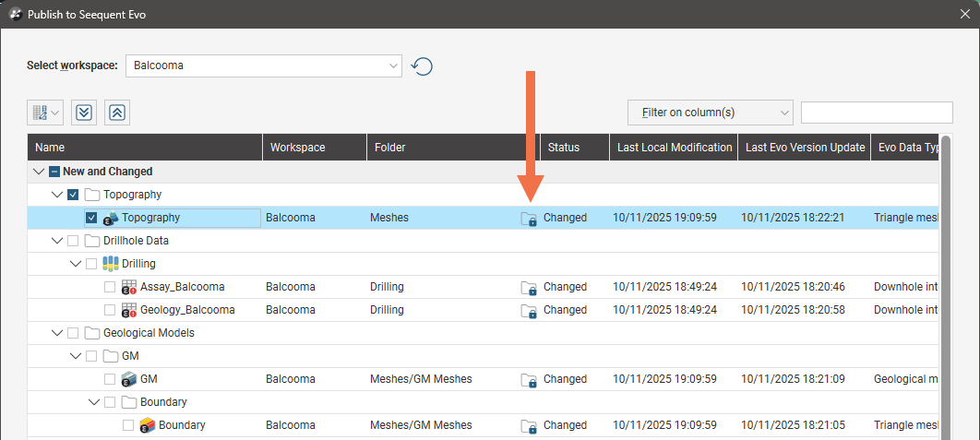Uncheck the Topography mesh checkbox
The image size is (980, 440).
pos(91,218)
